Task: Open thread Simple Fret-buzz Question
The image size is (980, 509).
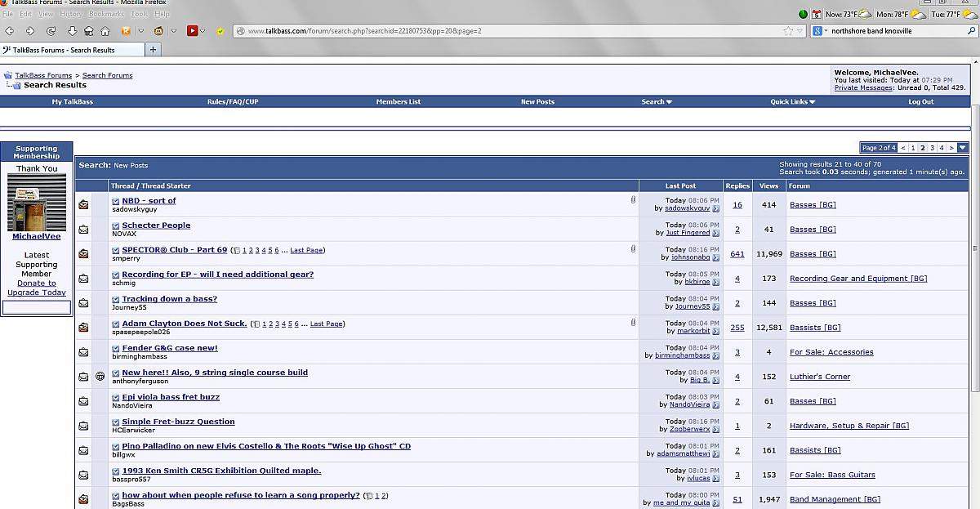Action: [178, 422]
